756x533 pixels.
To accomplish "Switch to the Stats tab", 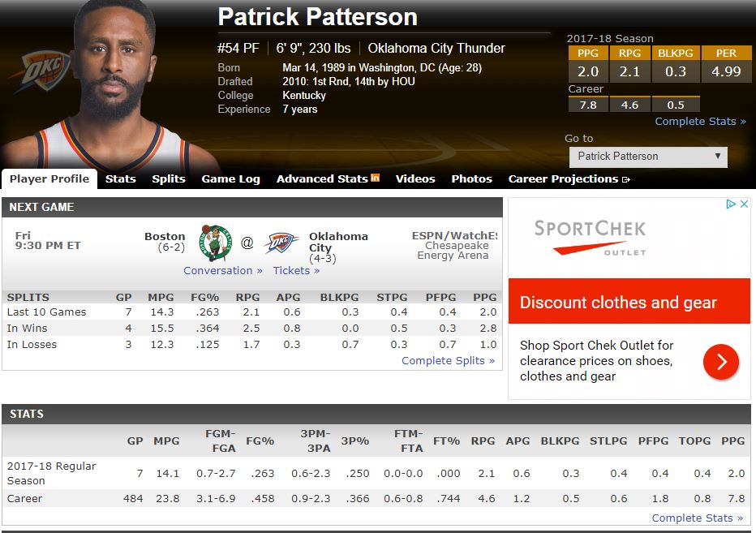I will 120,178.
